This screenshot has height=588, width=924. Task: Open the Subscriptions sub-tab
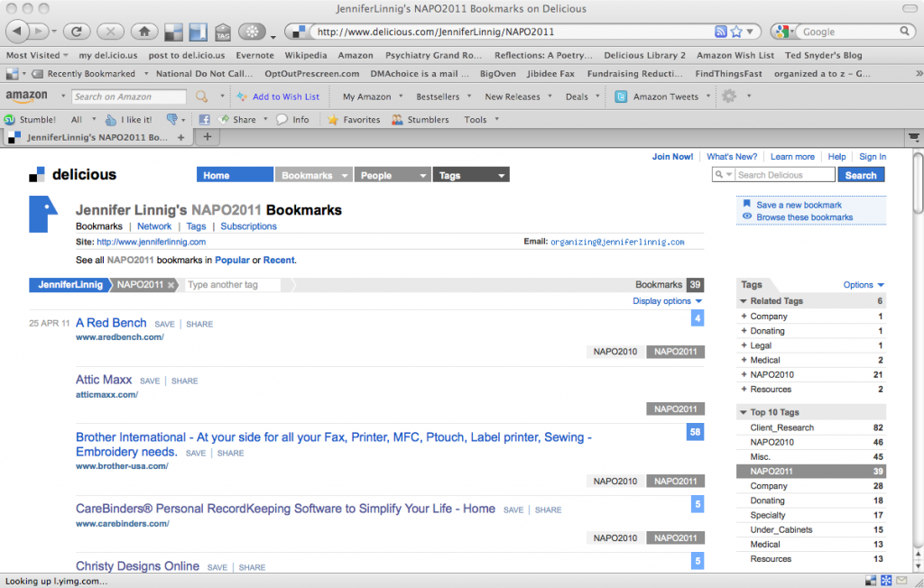249,226
